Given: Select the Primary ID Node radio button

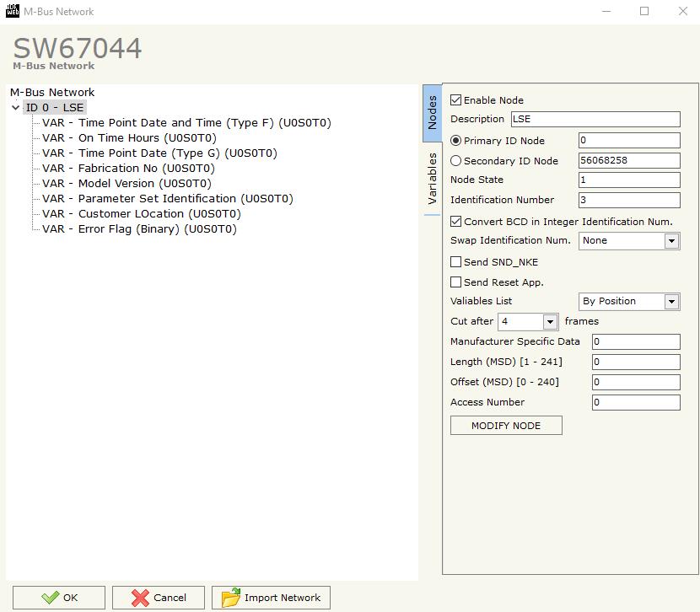Looking at the screenshot, I should 456,141.
